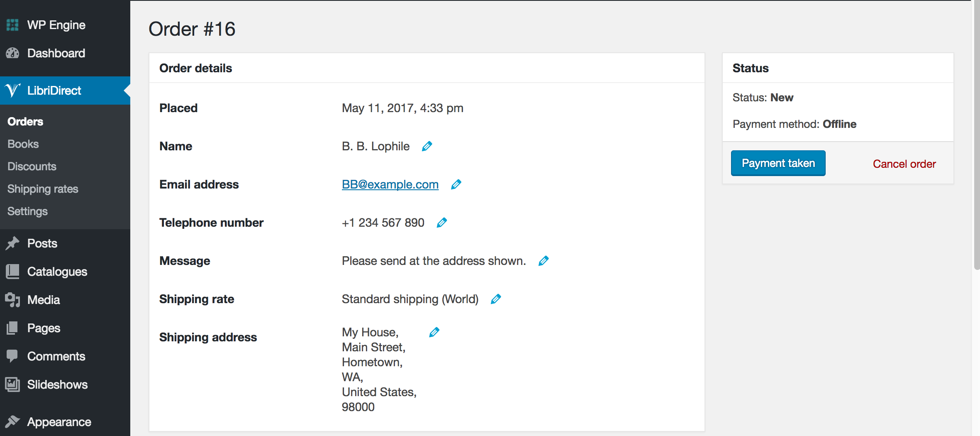Edit the shipping rate using pencil icon

pyautogui.click(x=496, y=299)
